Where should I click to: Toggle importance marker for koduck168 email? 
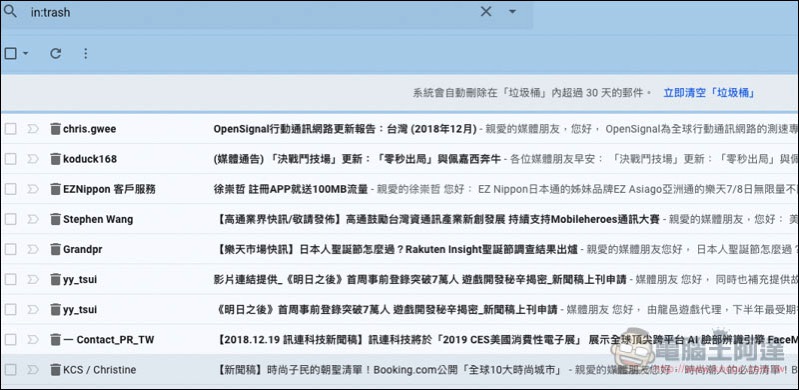click(33, 159)
